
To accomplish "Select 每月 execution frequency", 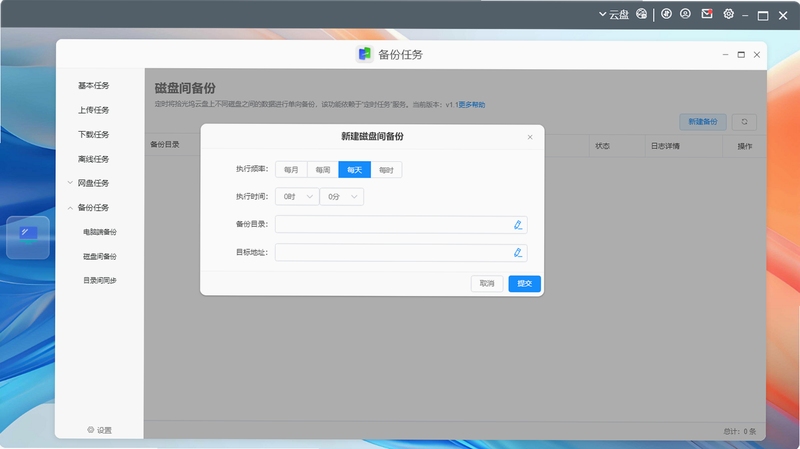I will [291, 170].
